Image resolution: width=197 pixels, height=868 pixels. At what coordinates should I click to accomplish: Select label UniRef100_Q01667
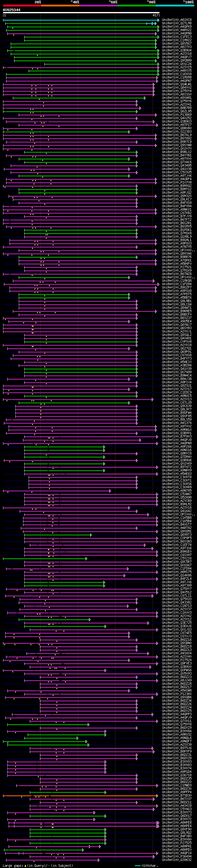[x=177, y=565]
